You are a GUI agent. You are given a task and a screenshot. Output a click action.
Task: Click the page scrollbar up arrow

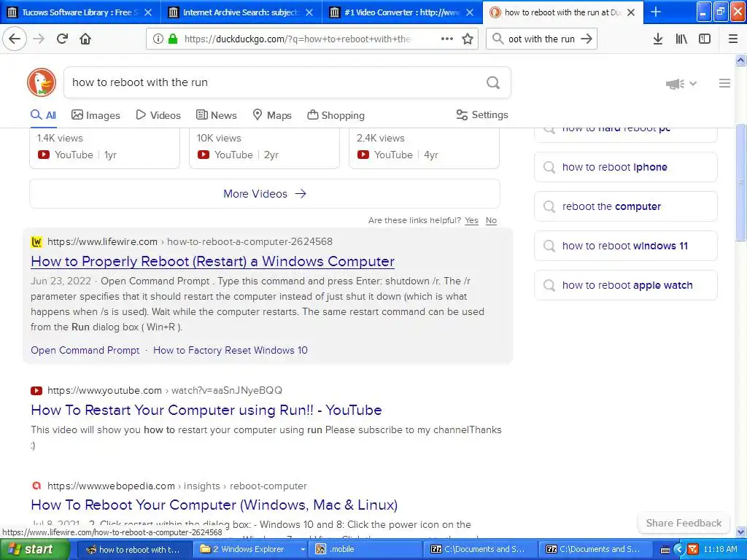click(741, 60)
